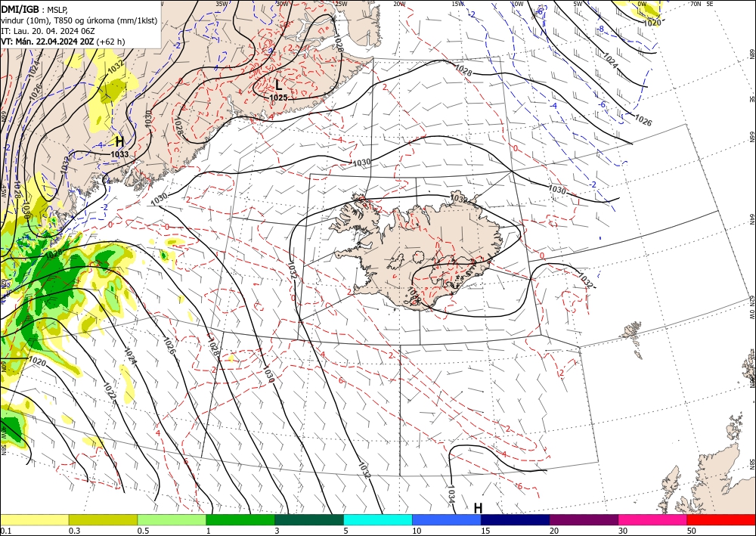756x536 pixels.
Task: Click the yellow 0.1–0.3 legend color band
Action: (34, 519)
